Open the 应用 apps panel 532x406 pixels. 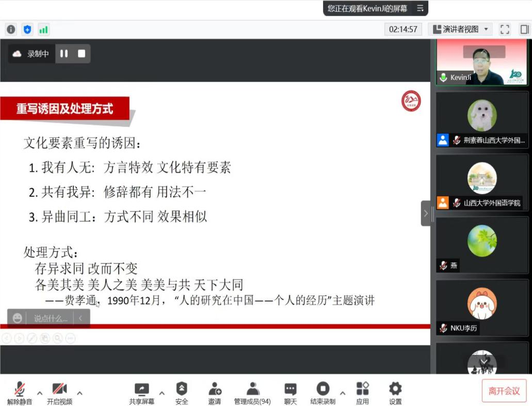pyautogui.click(x=363, y=393)
